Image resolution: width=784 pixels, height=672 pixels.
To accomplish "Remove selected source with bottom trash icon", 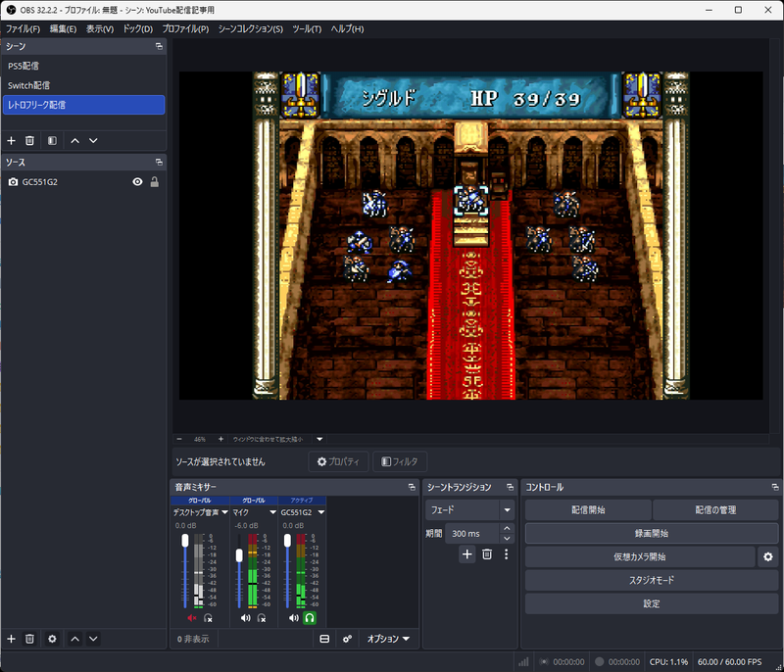I will point(29,639).
